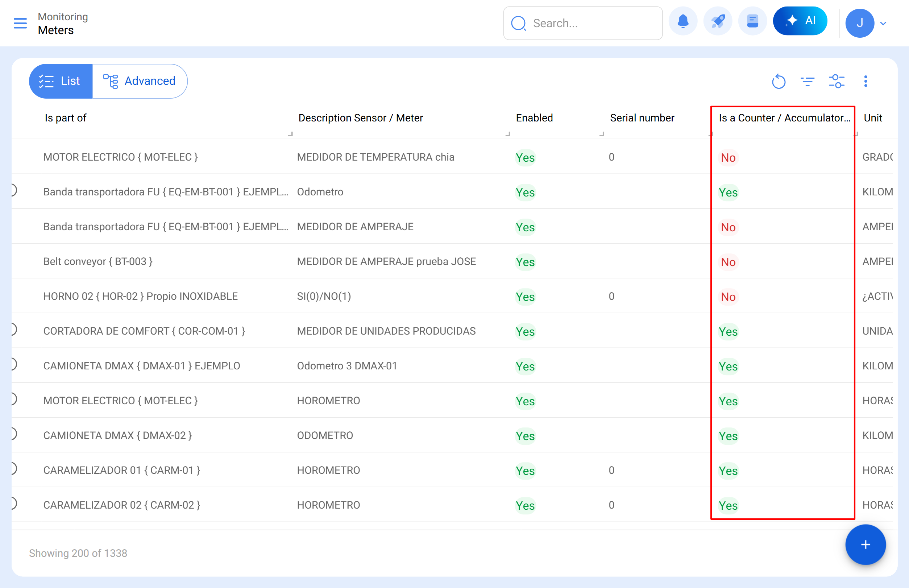909x588 pixels.
Task: Refresh the meters list
Action: [x=778, y=81]
